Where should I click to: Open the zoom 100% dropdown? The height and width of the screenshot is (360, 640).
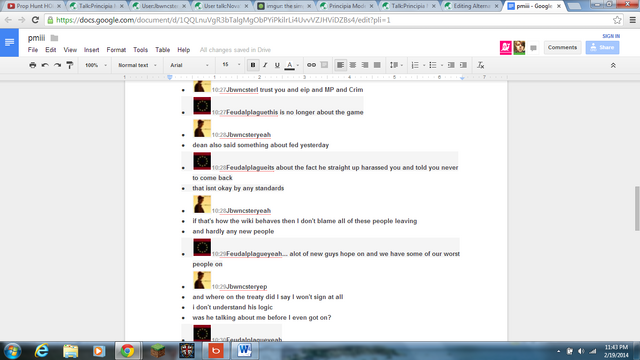pyautogui.click(x=96, y=65)
